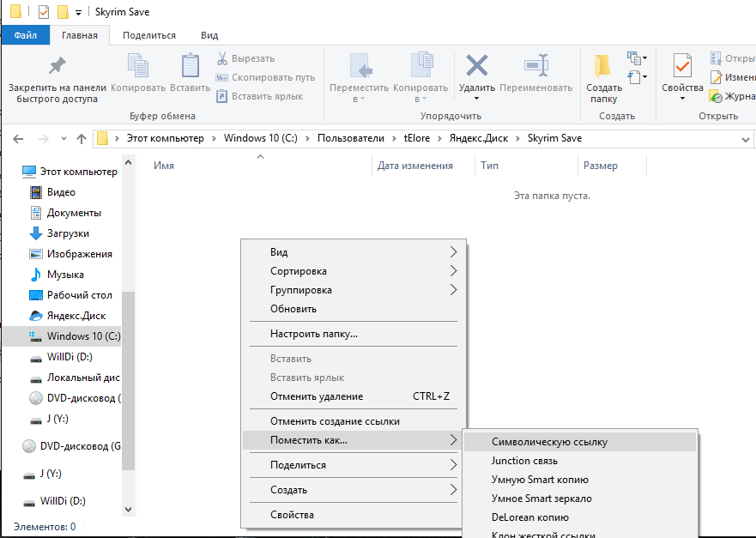The width and height of the screenshot is (756, 538).
Task: Choose Junction связь in submenu
Action: 580,461
